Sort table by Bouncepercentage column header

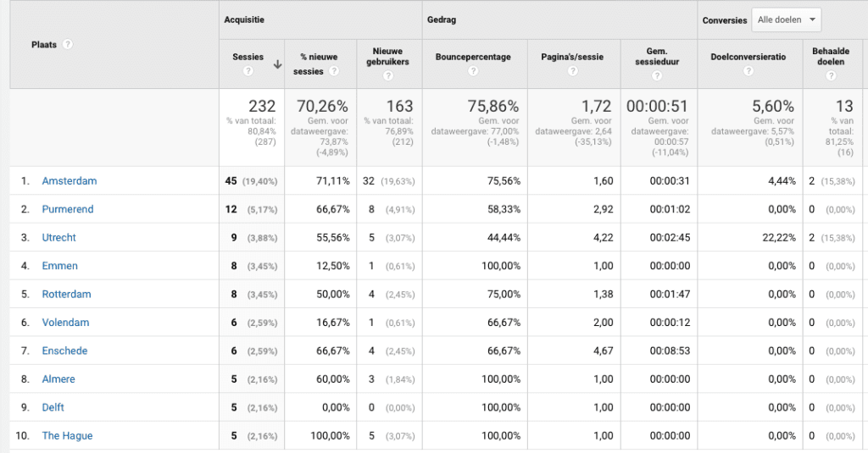(473, 57)
